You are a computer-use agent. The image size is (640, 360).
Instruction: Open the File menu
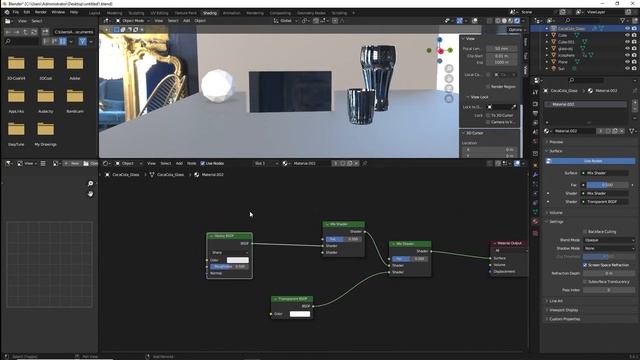(x=16, y=12)
